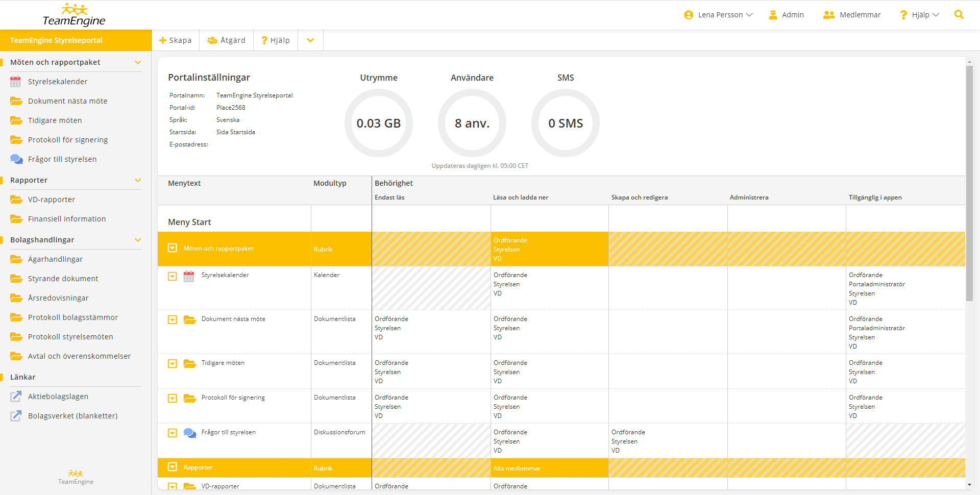Open row dropdown for Styrelsekalender table row

click(x=173, y=277)
